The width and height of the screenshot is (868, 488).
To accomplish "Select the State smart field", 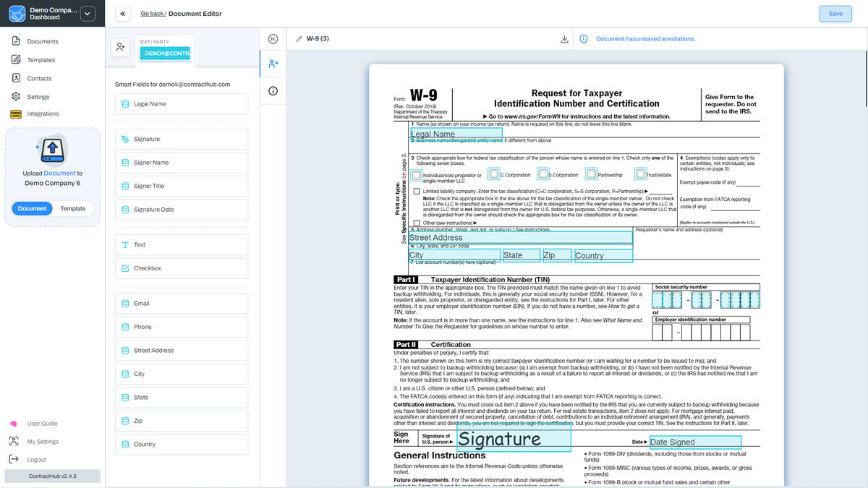I will click(182, 398).
